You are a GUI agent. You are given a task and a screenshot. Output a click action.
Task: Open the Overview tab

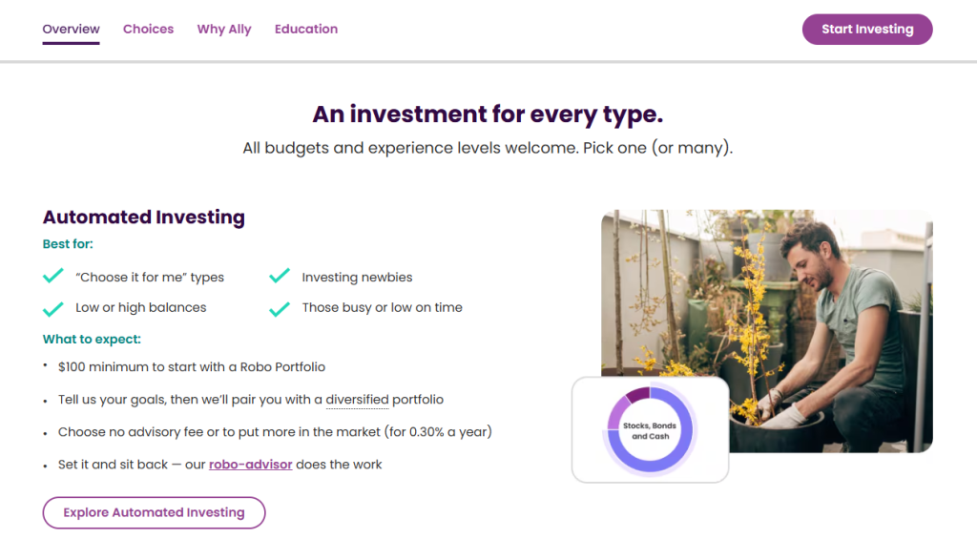point(71,30)
